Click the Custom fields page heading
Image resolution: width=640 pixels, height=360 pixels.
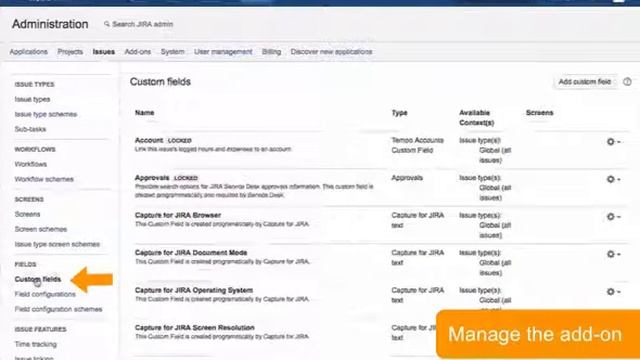tap(160, 82)
